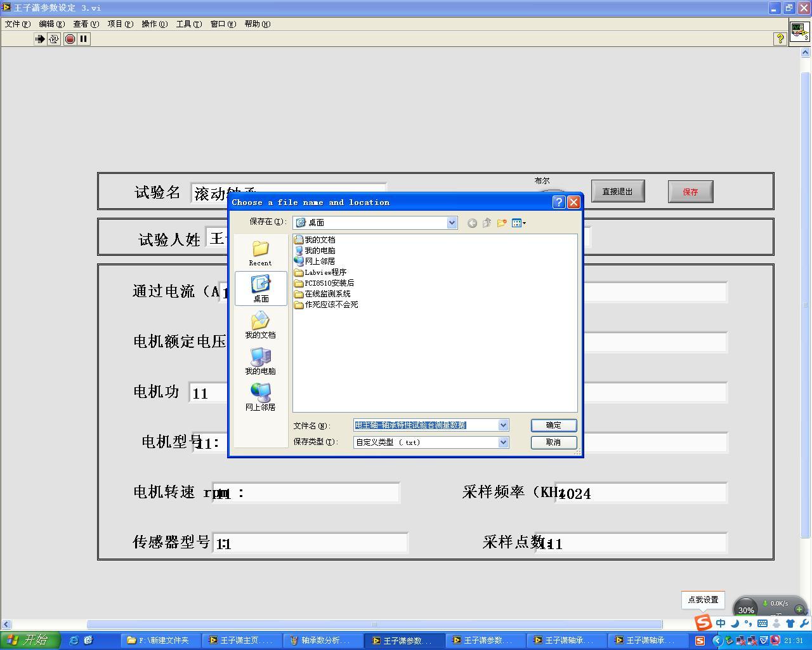The image size is (812, 650).
Task: Open the 文件 menu
Action: point(18,23)
